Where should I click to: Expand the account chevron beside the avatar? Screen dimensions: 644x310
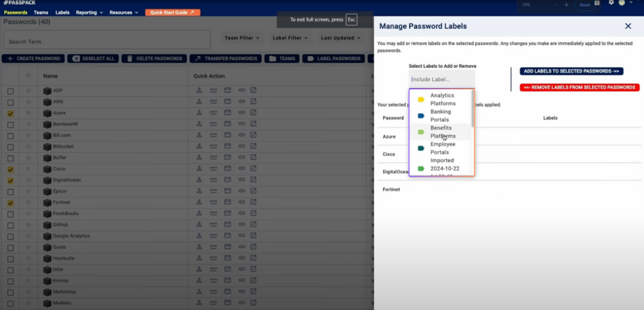pyautogui.click(x=631, y=3)
